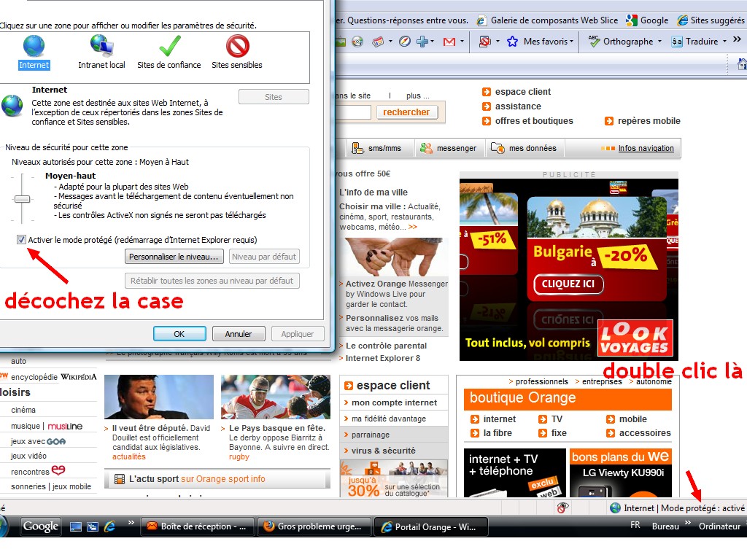Screen dimensions: 747x560
Task: Click the Orthographe spell-check icon
Action: (593, 42)
